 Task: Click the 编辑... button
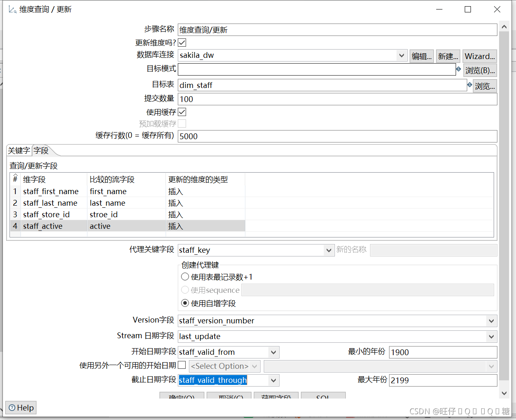[x=422, y=56]
